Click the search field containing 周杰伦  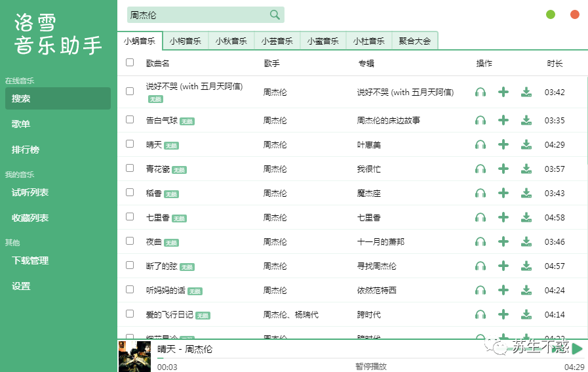(x=205, y=14)
